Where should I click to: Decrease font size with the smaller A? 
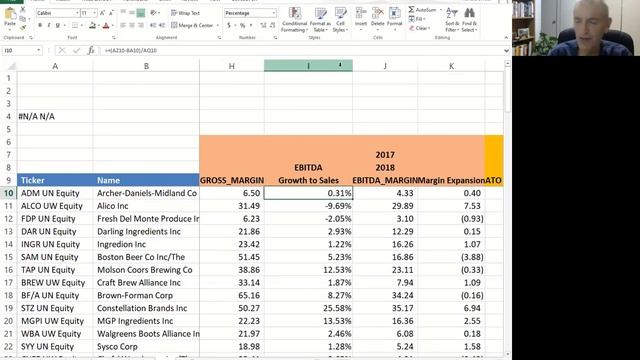[111, 13]
